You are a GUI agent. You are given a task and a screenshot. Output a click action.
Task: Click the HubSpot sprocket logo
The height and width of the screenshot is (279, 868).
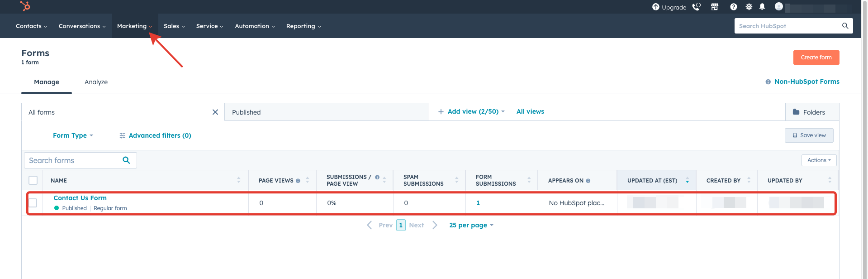click(x=25, y=6)
